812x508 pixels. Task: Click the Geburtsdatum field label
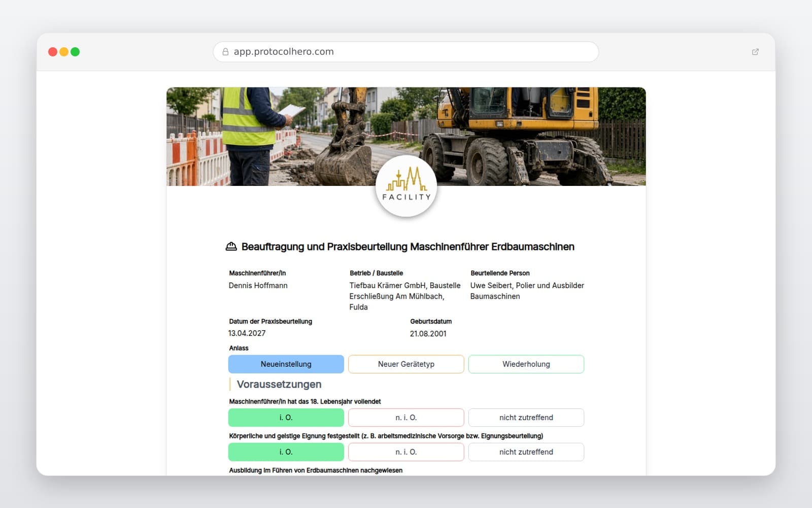coord(431,322)
